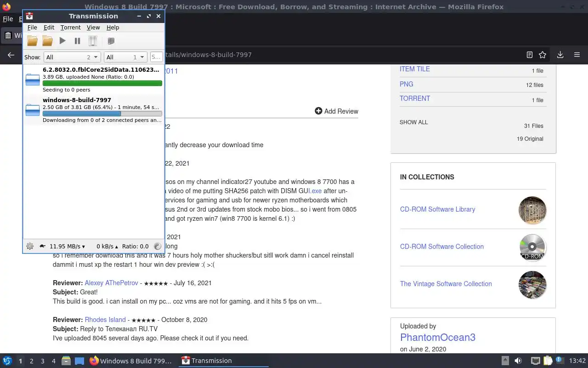
Task: Open CD-ROM Software Collection link
Action: 442,247
